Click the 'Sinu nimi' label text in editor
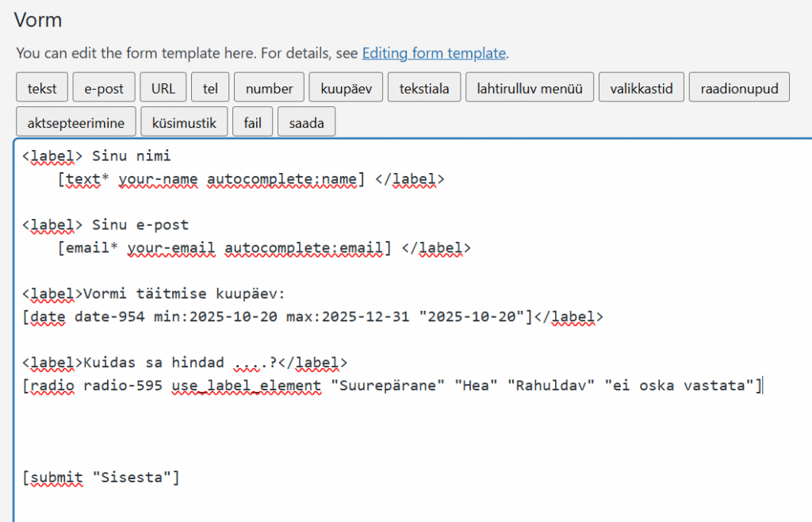Screen dimensions: 812x522 pos(131,156)
